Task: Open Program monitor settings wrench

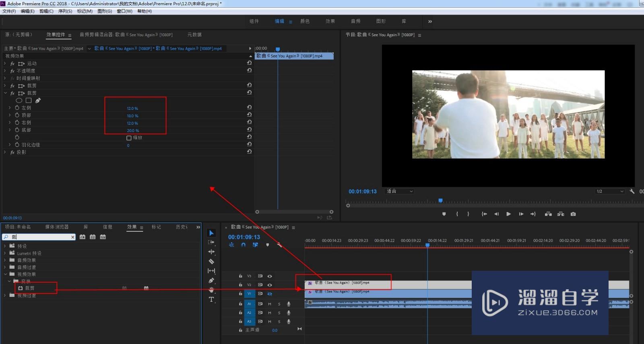Action: point(632,192)
